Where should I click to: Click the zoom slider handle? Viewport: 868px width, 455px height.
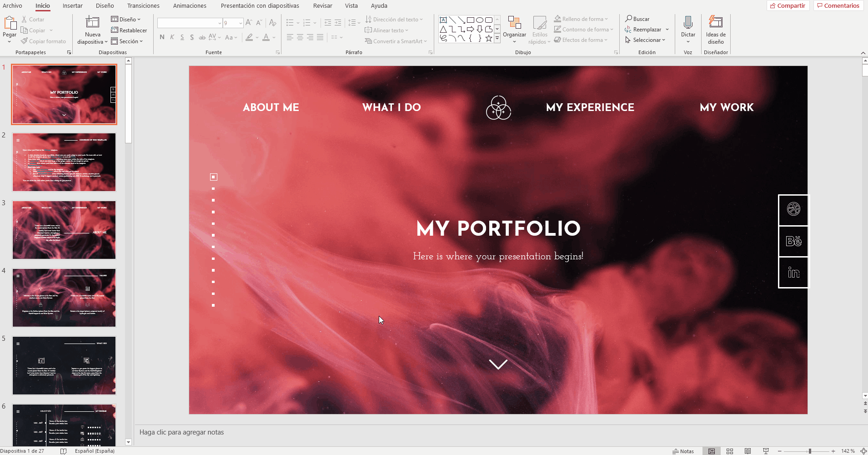coord(810,451)
